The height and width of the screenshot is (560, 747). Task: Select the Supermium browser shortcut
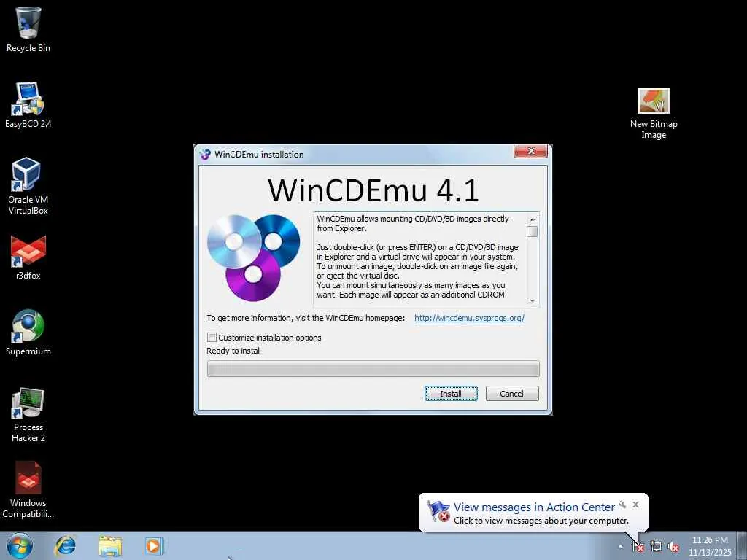[28, 332]
